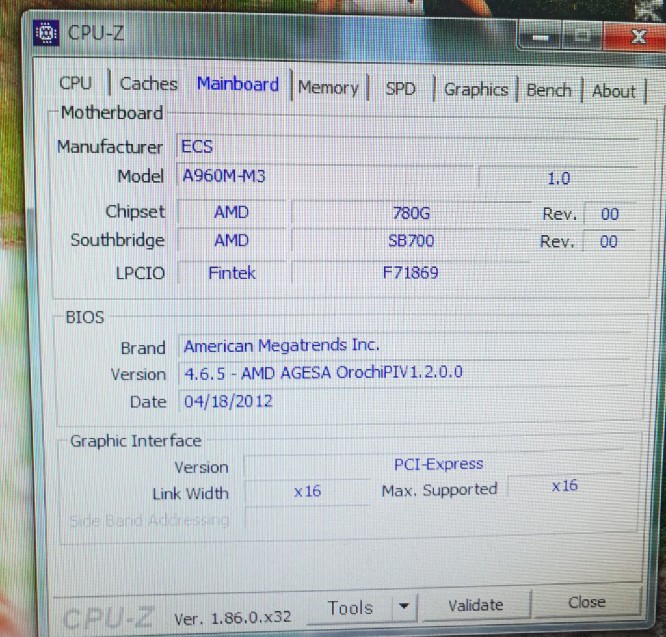The width and height of the screenshot is (666, 637).
Task: Click the manufacturer value ECS
Action: click(406, 147)
